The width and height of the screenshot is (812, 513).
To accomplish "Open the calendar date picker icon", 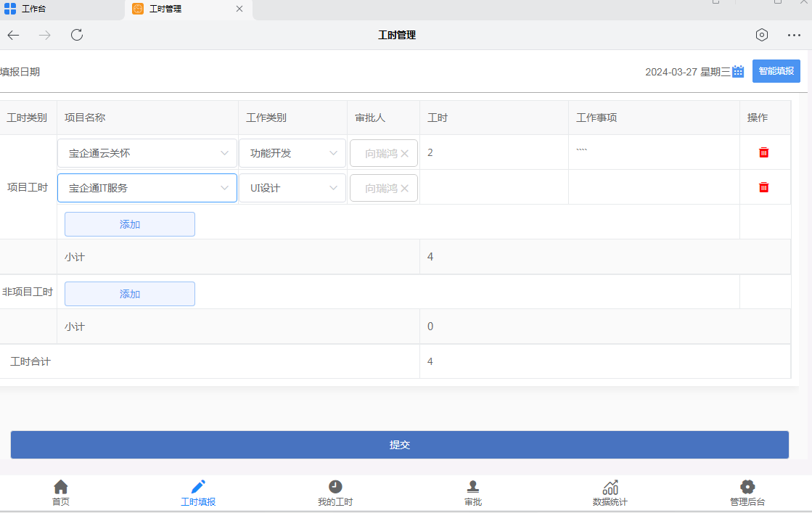I will pos(738,71).
